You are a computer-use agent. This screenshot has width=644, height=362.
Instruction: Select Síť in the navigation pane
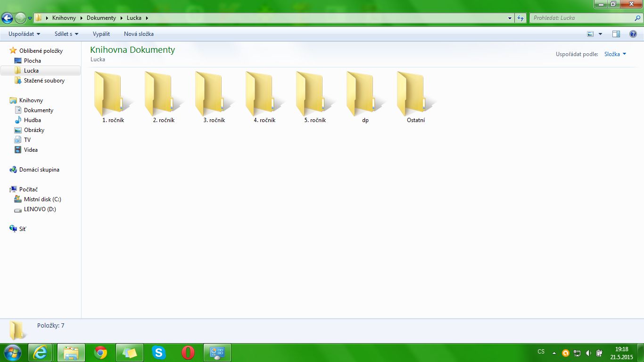pyautogui.click(x=23, y=229)
